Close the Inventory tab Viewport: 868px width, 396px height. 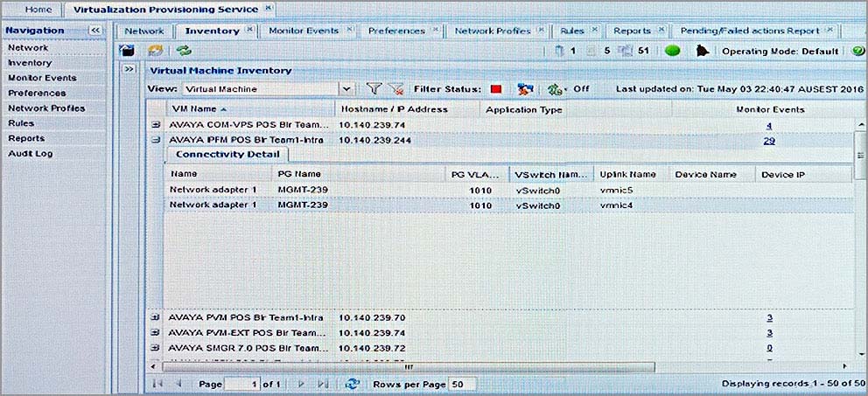click(x=249, y=30)
